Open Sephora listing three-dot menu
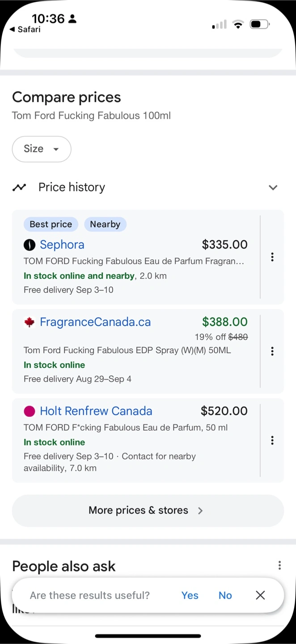The image size is (296, 644). click(x=272, y=257)
